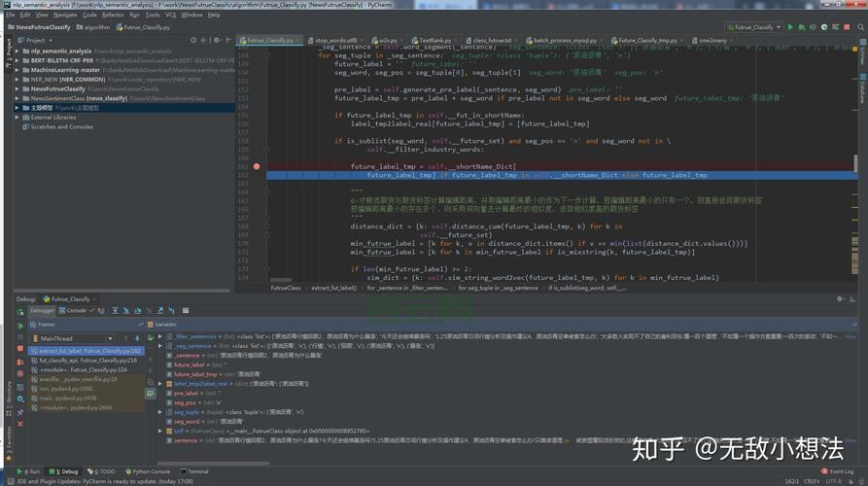868x486 pixels.
Task: Switch to the class_futrue.txt tab
Action: [492, 41]
